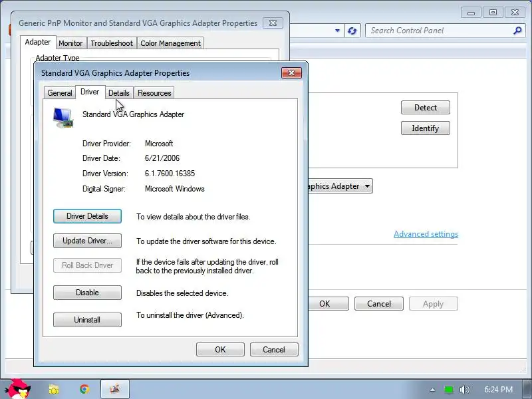Screen dimensions: 532x399
Task: Open the Color Management tab
Action: 170,43
